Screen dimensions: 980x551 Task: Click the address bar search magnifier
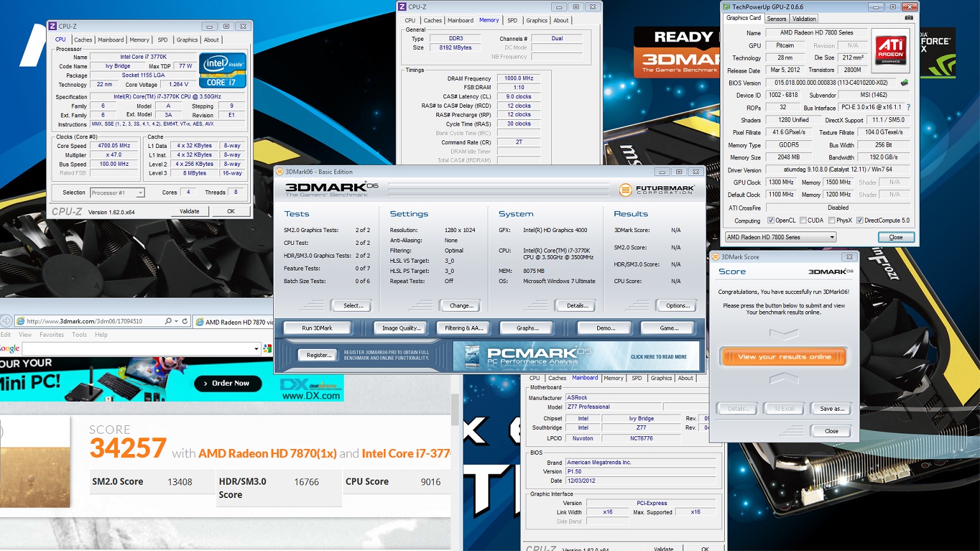(x=168, y=321)
